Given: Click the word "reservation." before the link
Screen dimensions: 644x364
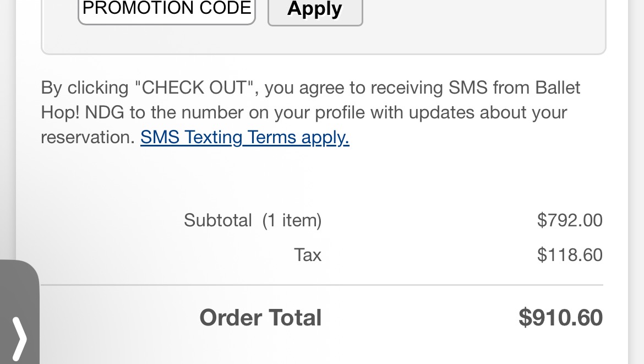Looking at the screenshot, I should pos(88,137).
